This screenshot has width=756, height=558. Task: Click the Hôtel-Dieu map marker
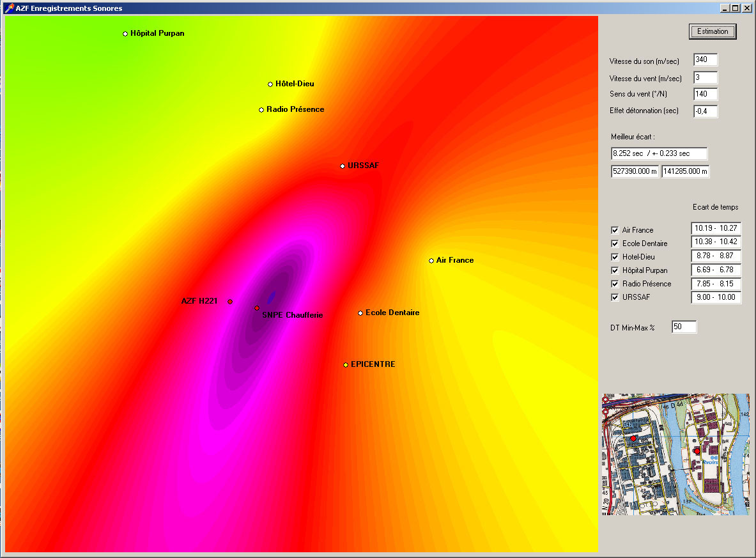[x=270, y=84]
